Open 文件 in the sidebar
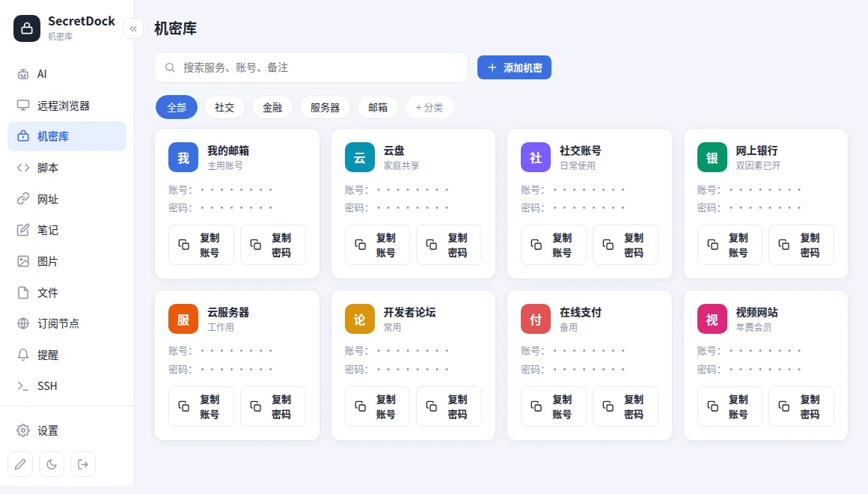Viewport: 868px width, 494px height. (67, 293)
